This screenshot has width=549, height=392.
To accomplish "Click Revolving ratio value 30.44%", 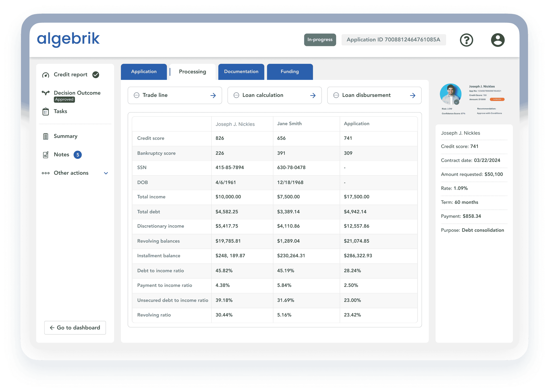I will [x=224, y=315].
